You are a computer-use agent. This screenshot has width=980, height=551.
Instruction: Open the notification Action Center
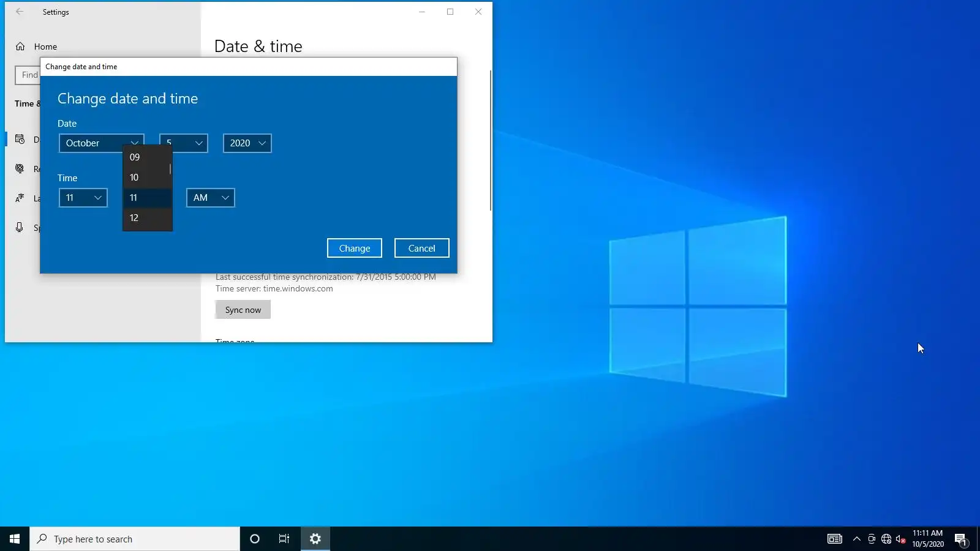pyautogui.click(x=961, y=539)
